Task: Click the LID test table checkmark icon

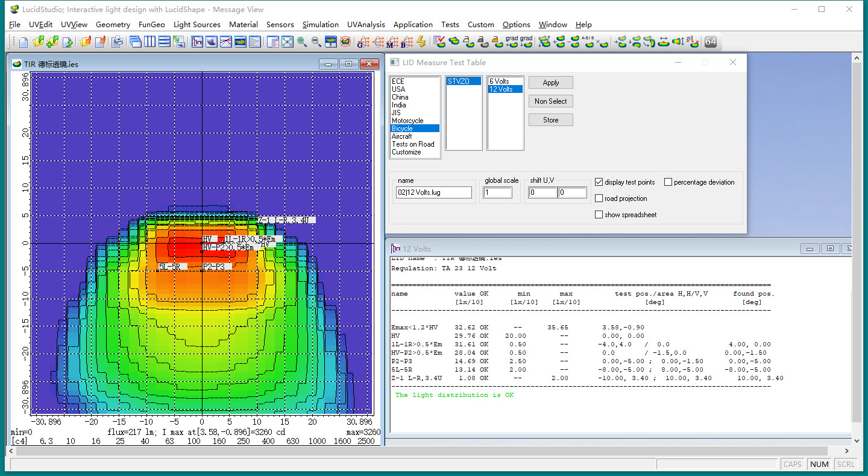Action: (x=439, y=42)
